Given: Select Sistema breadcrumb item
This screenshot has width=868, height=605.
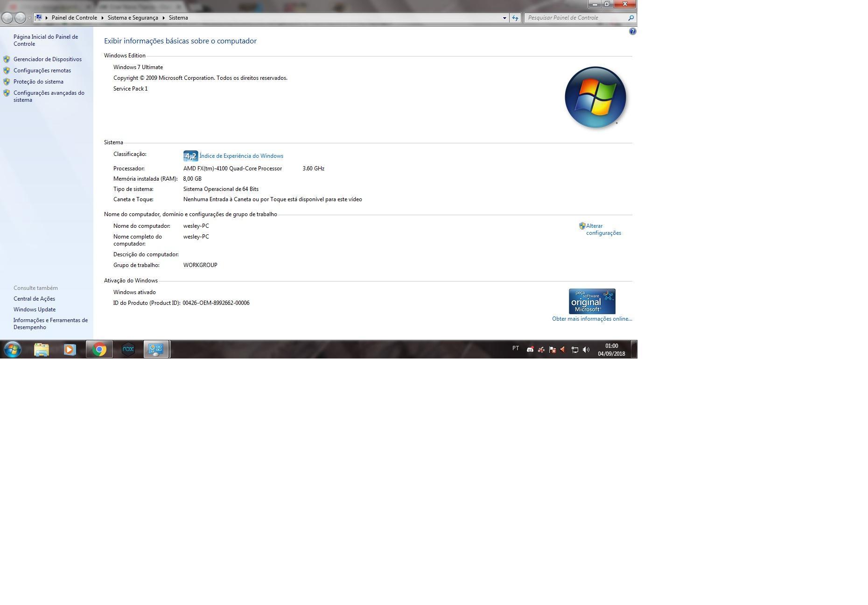Looking at the screenshot, I should pyautogui.click(x=178, y=18).
